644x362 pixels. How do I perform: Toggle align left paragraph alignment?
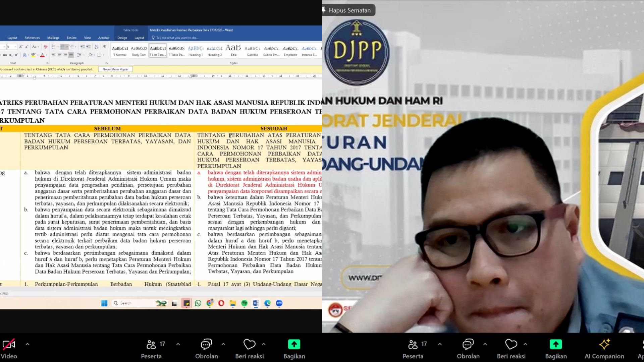coord(53,55)
